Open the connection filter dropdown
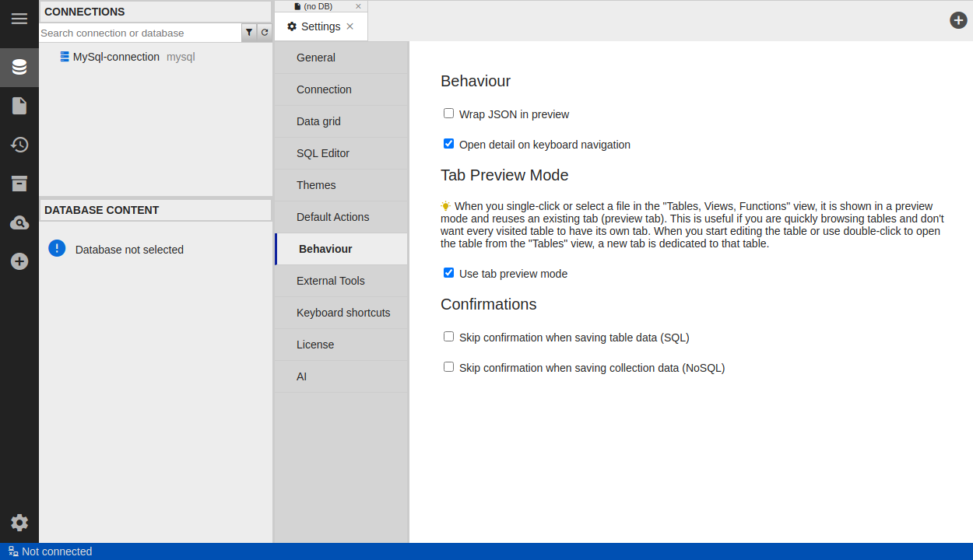 click(249, 33)
